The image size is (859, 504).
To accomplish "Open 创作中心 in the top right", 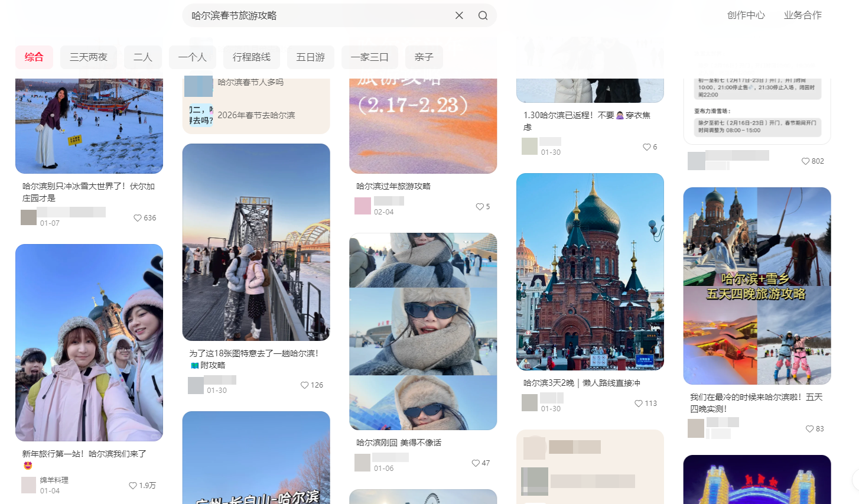I will click(746, 15).
